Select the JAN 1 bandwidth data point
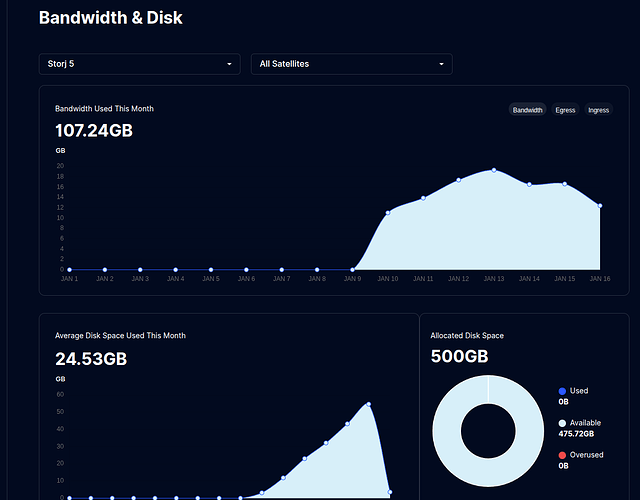 [69, 269]
